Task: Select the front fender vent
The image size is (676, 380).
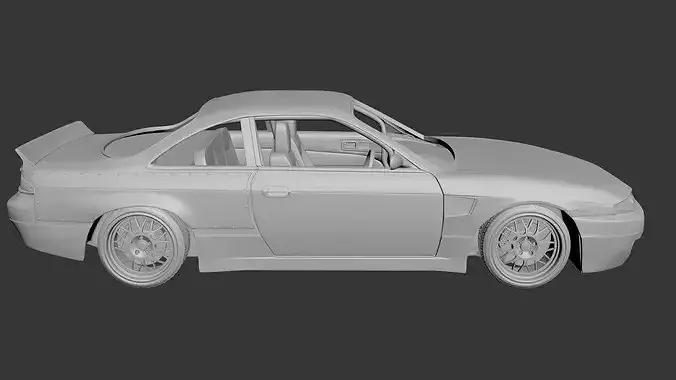Action: [460, 206]
